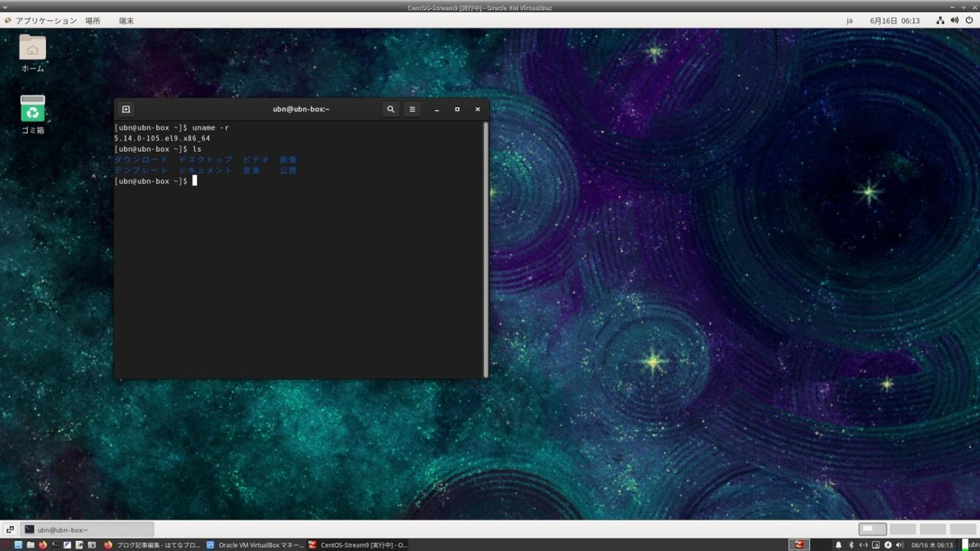The width and height of the screenshot is (980, 551).
Task: Open the 場所 menu
Action: click(x=92, y=20)
